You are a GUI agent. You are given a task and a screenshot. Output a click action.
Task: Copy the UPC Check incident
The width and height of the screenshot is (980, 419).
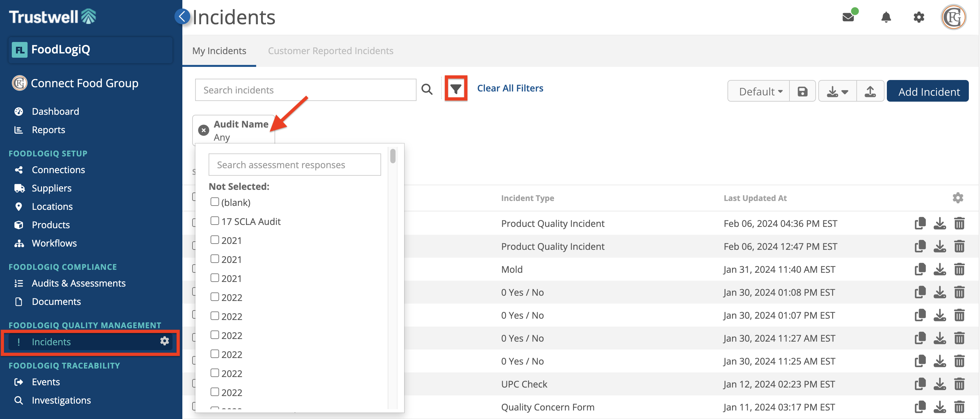coord(920,384)
